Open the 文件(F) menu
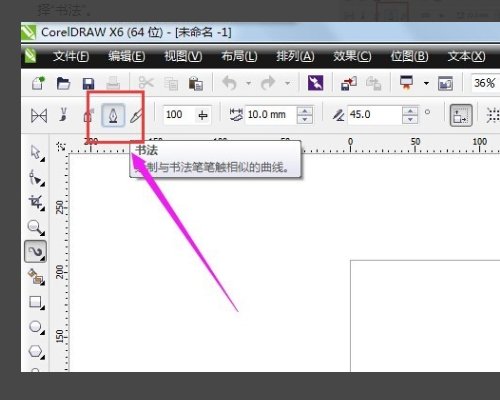The width and height of the screenshot is (500, 400). point(71,56)
